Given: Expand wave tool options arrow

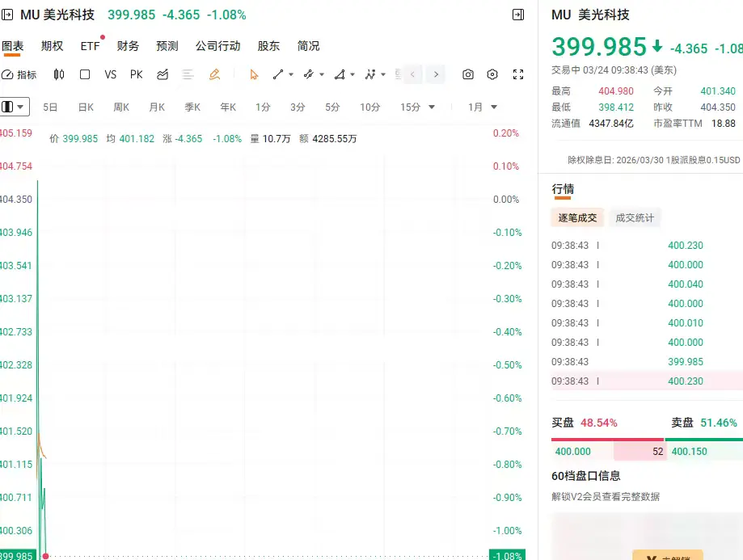Looking at the screenshot, I should tap(383, 74).
